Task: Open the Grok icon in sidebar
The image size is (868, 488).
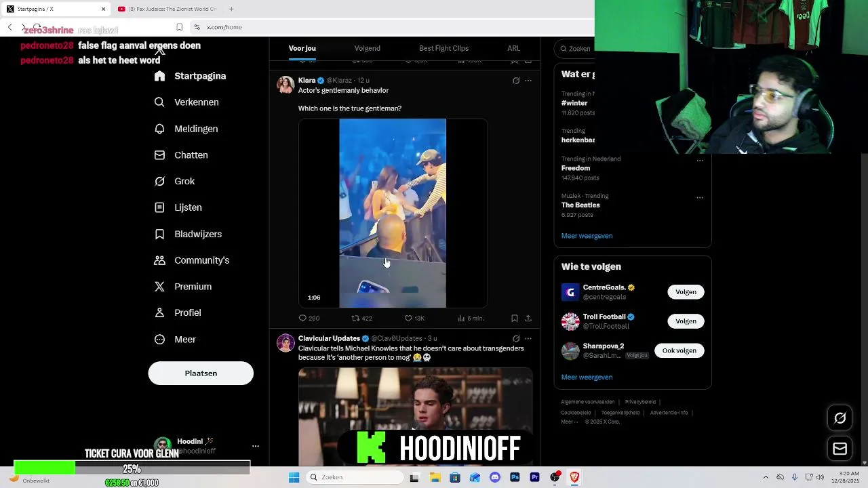Action: (x=159, y=181)
